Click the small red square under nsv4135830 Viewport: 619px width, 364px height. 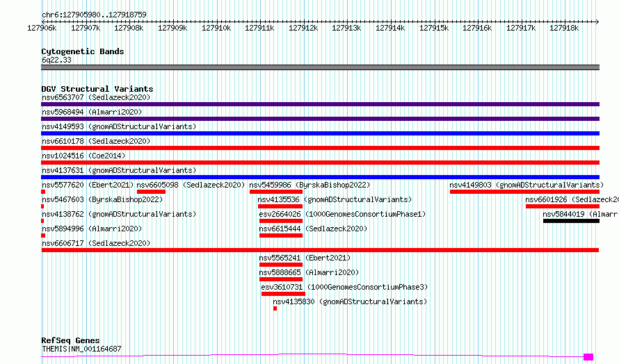(275, 308)
